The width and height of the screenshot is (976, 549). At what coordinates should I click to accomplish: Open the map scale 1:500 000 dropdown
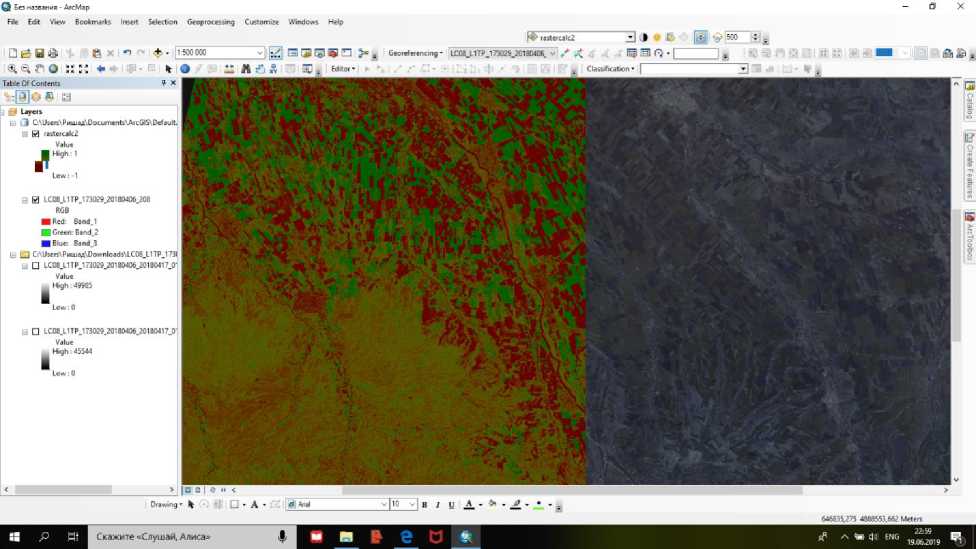tap(260, 53)
